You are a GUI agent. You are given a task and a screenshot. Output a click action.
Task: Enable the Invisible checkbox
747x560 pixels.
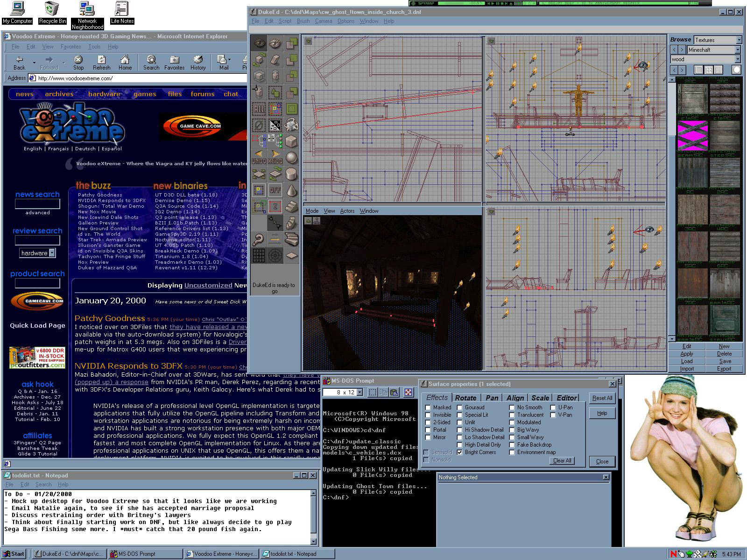pos(428,415)
